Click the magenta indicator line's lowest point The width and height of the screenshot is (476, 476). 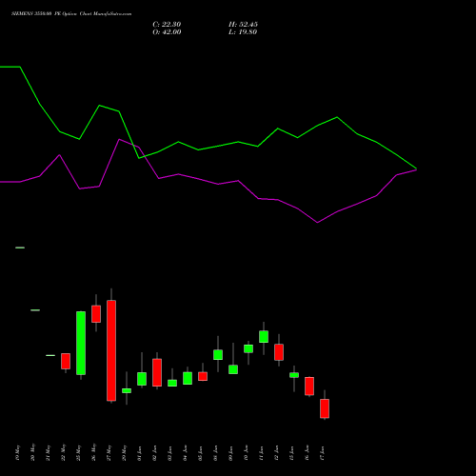[317, 222]
